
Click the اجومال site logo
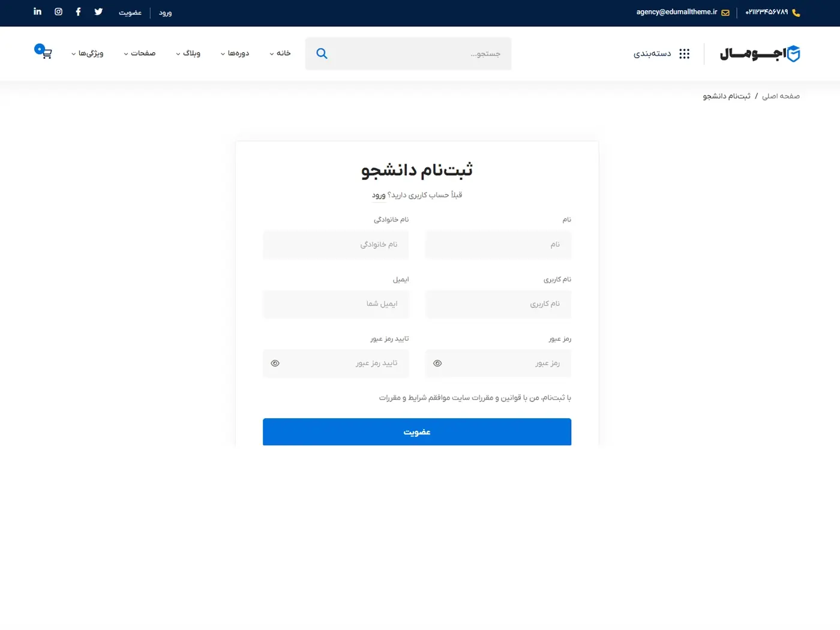[760, 53]
